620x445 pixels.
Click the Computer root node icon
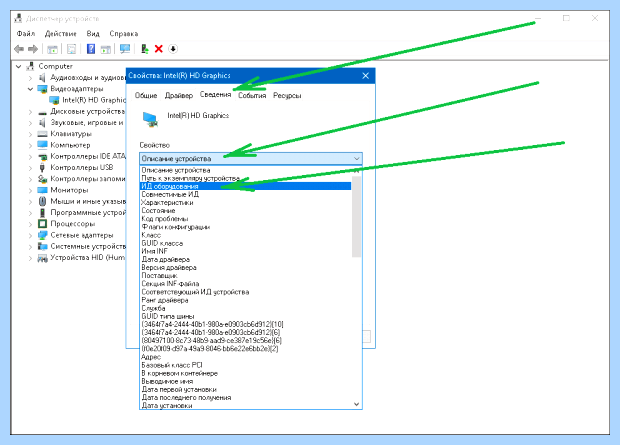(30, 66)
